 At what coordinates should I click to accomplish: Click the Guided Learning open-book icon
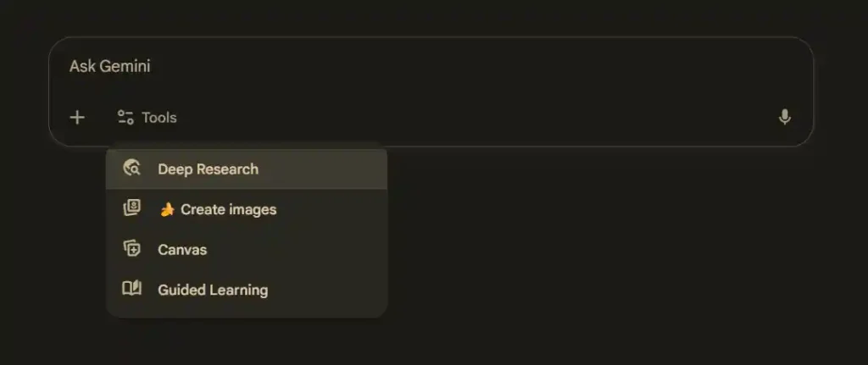(x=131, y=289)
